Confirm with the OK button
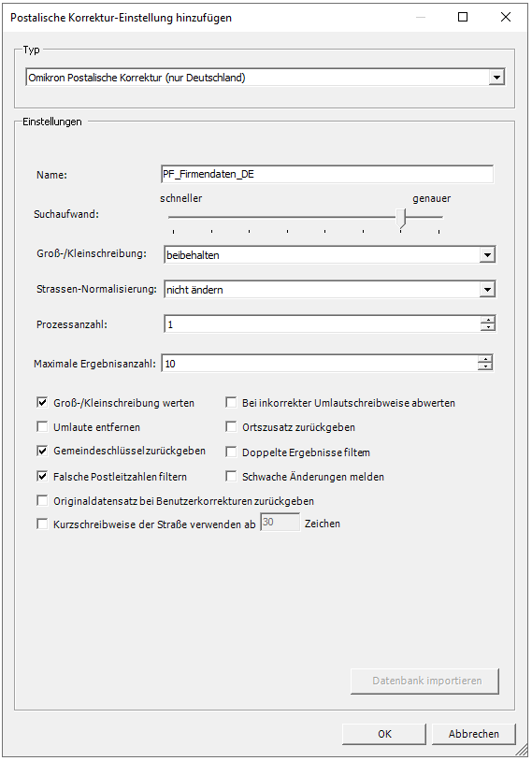 pos(384,734)
